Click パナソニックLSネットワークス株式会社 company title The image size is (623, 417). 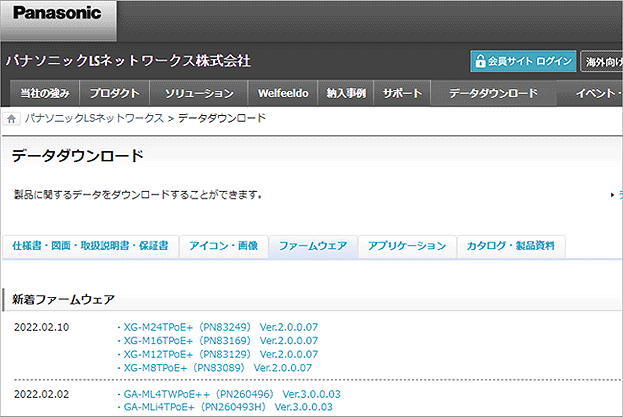pos(128,61)
